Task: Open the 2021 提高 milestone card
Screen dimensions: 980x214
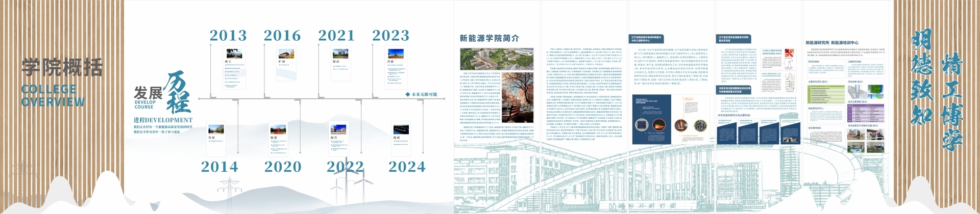Action: coord(340,63)
